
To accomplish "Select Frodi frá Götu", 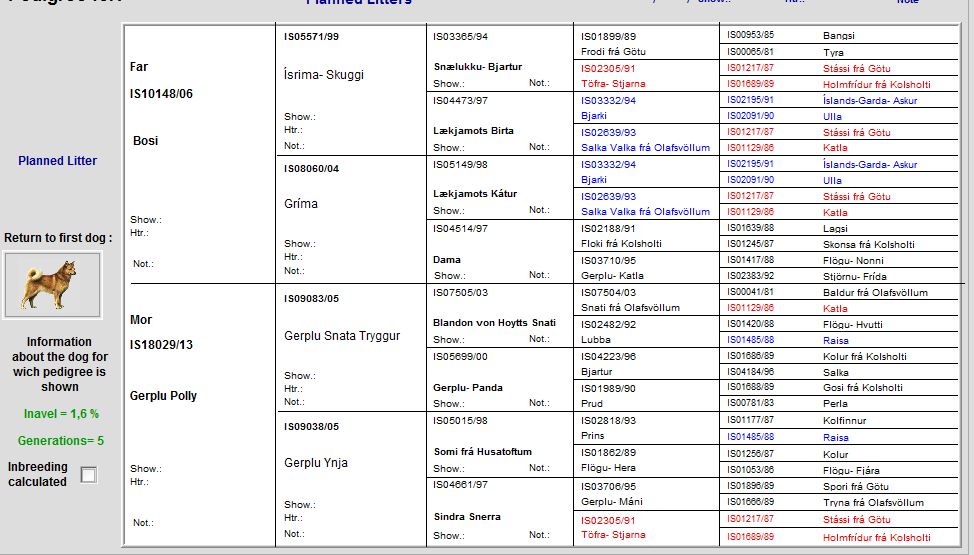I will pos(613,52).
